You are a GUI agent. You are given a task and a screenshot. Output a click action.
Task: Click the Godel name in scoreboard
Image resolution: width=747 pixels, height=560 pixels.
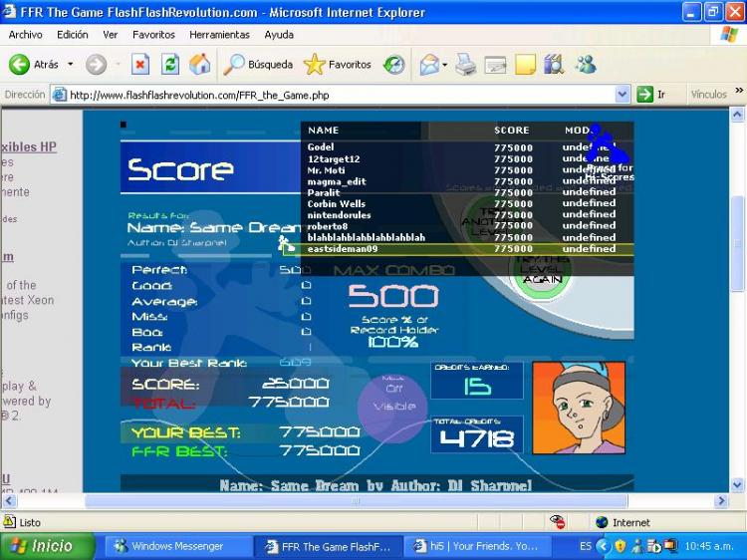[320, 147]
